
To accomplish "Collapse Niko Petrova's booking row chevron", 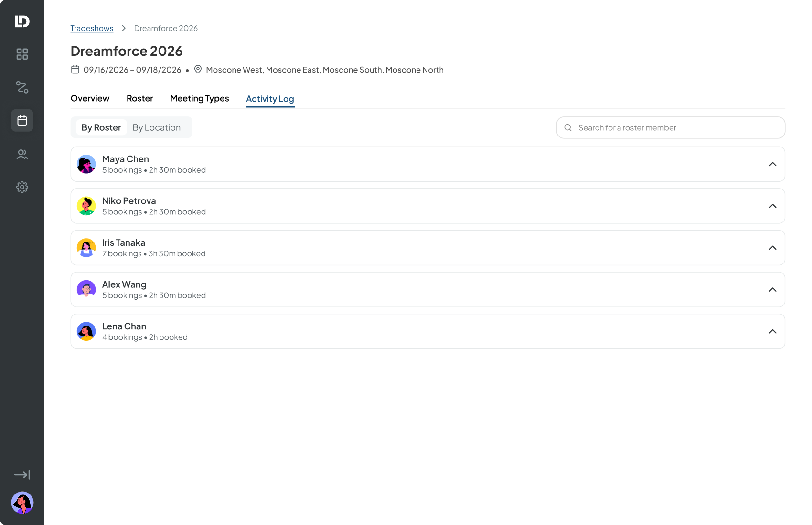I will click(x=773, y=206).
